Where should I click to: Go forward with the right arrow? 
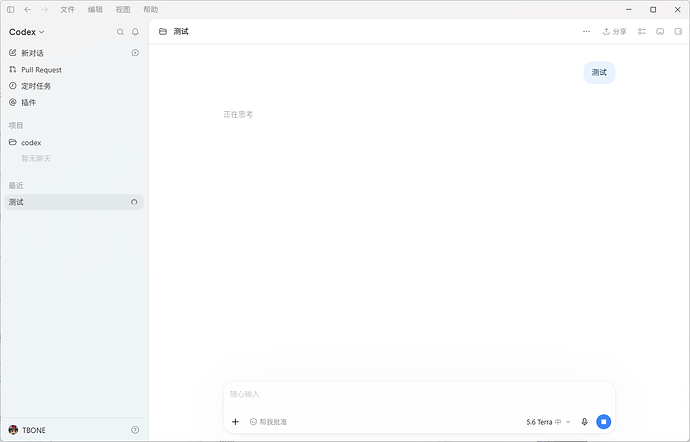pyautogui.click(x=44, y=9)
